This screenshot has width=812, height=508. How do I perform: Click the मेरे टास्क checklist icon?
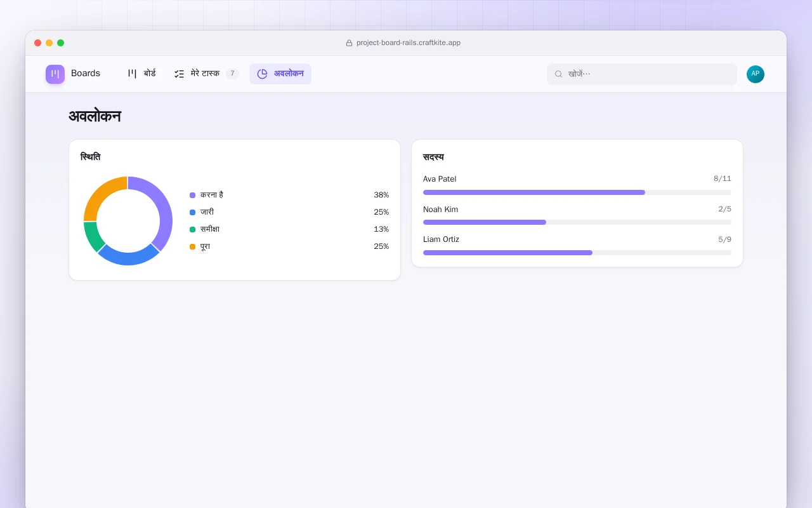coord(180,74)
